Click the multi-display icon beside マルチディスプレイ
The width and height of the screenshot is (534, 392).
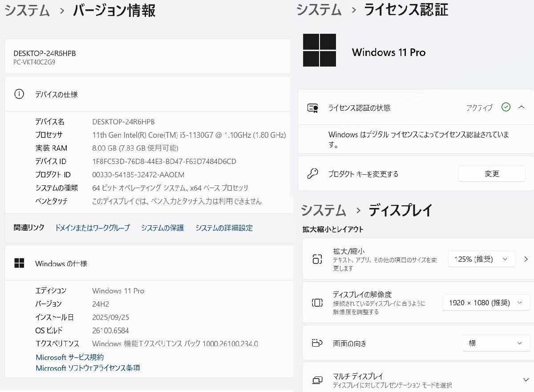coord(316,379)
